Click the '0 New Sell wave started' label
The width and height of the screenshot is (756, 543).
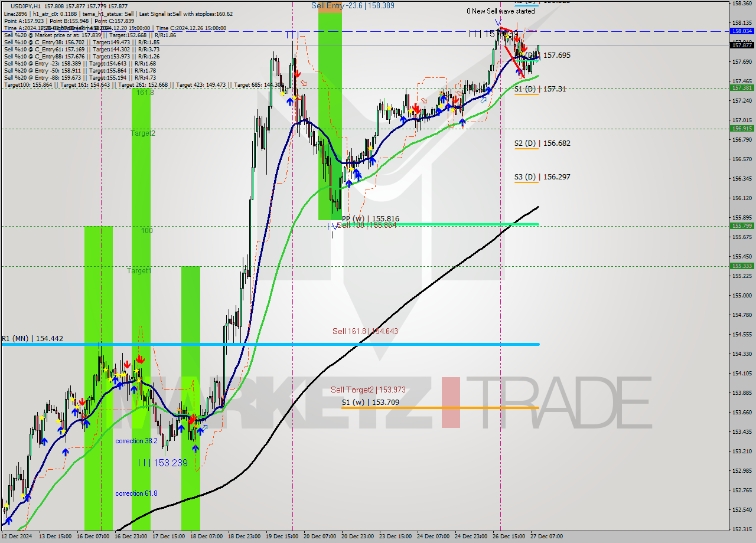(x=500, y=11)
